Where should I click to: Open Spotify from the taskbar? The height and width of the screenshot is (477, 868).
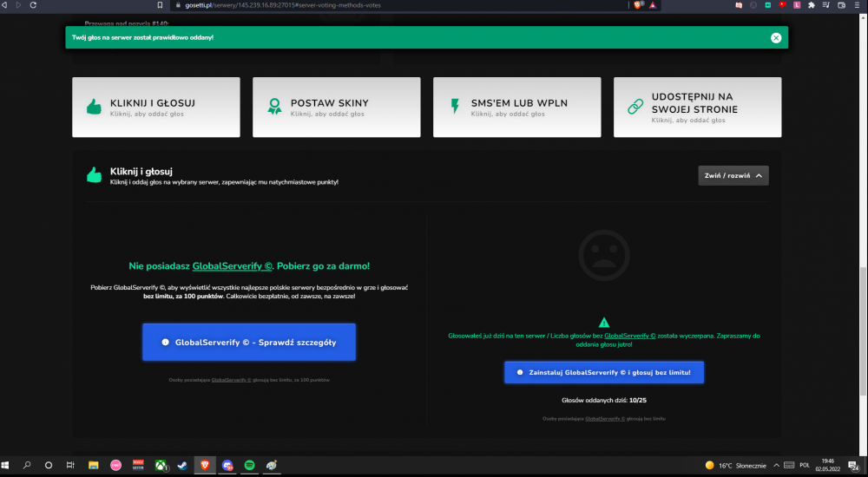(x=250, y=466)
